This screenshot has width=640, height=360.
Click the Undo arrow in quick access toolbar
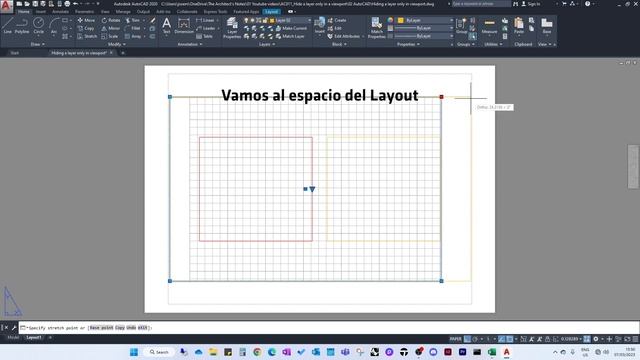pos(76,4)
